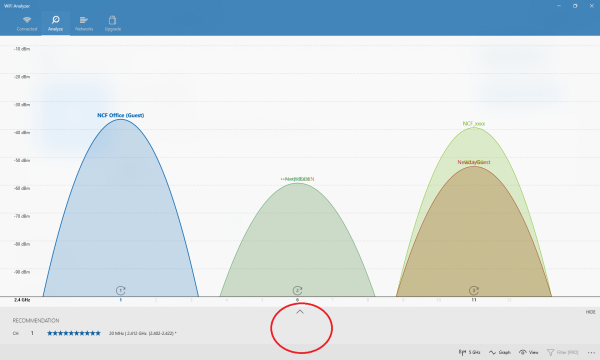Hide the recommendation panel
The width and height of the screenshot is (600, 360).
tap(590, 312)
